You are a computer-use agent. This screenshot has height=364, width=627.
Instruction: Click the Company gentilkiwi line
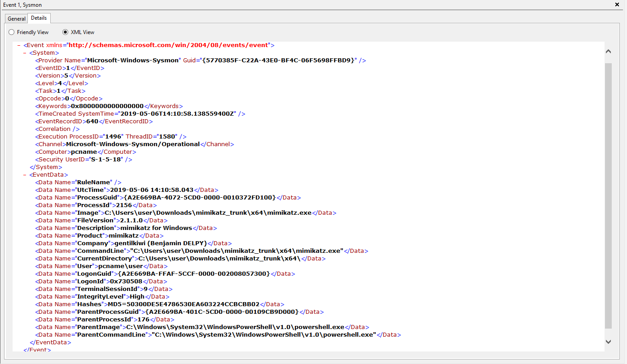pyautogui.click(x=133, y=243)
